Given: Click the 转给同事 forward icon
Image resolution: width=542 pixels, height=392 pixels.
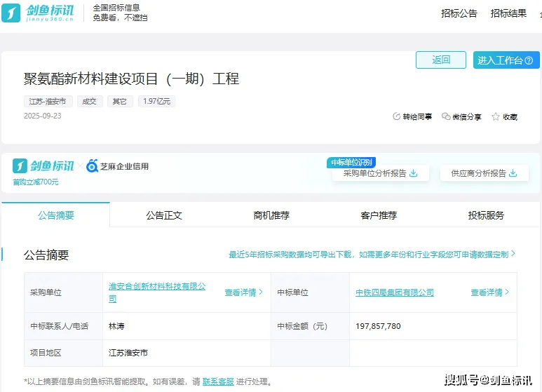Looking at the screenshot, I should [397, 117].
